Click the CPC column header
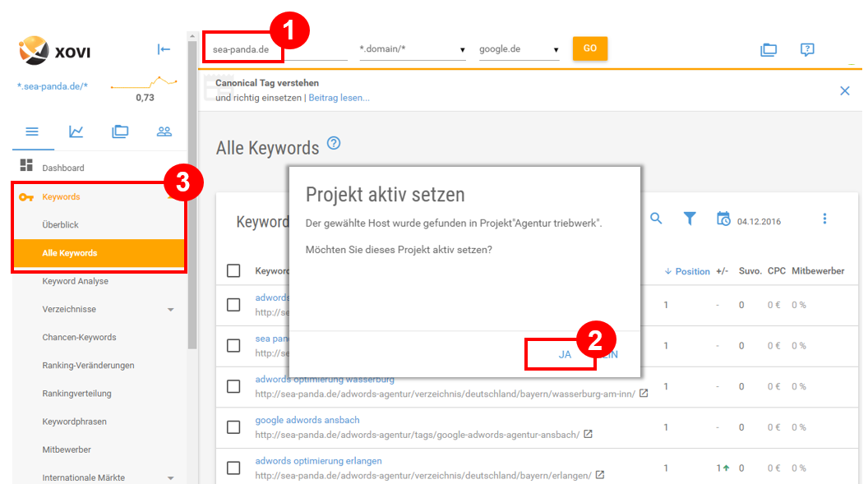 point(777,271)
